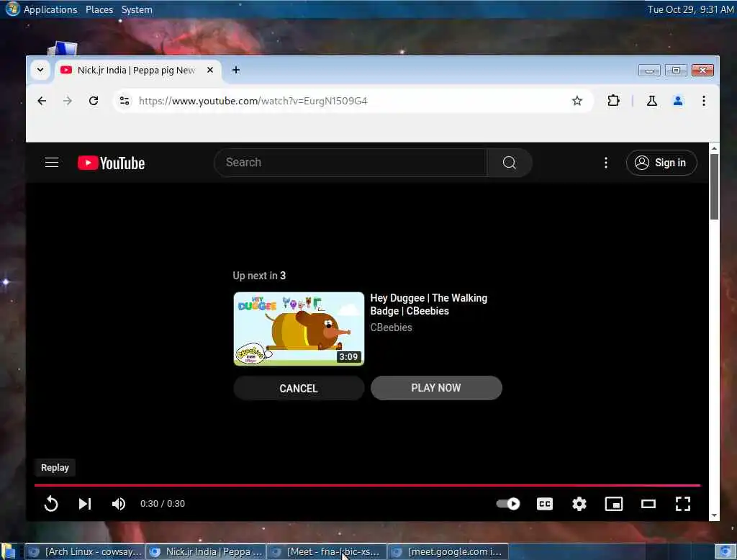Toggle closed captions (CC)

point(545,504)
